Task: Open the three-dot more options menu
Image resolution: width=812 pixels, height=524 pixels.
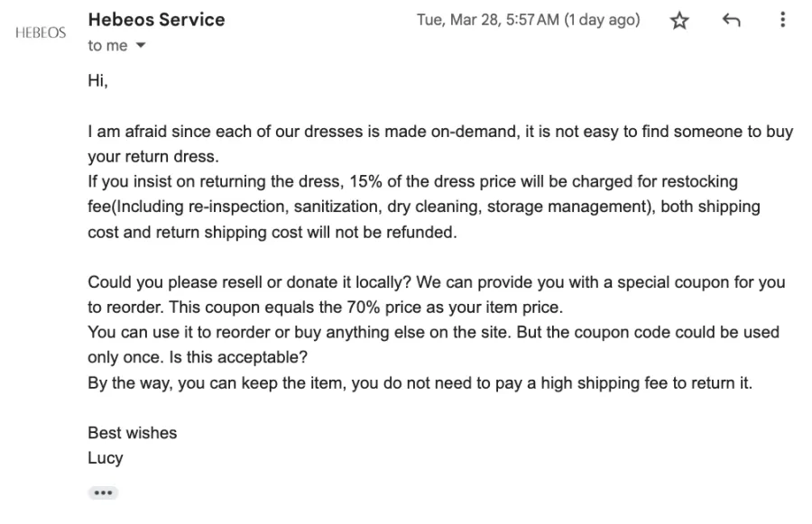Action: (x=782, y=20)
